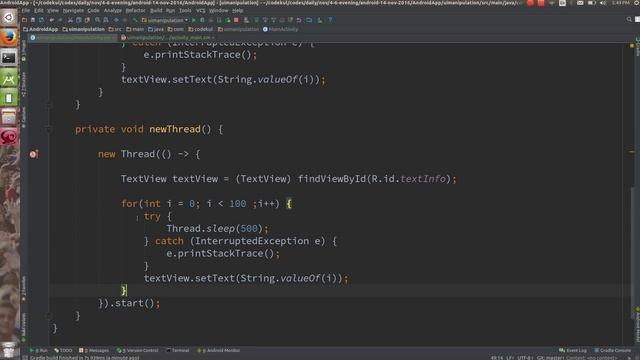Open the Version Control tool window
Image resolution: width=640 pixels, height=360 pixels.
138,350
